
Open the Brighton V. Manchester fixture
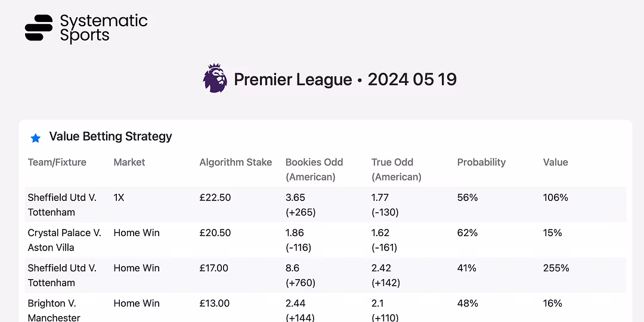click(54, 310)
